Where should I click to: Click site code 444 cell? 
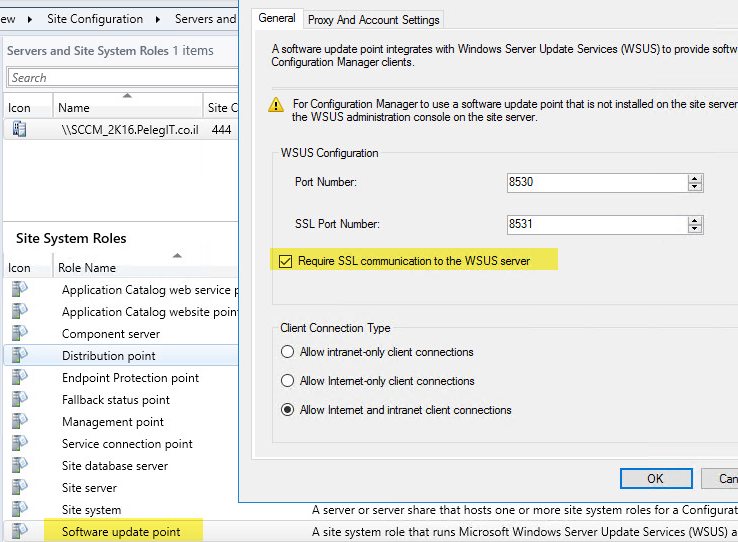click(x=221, y=130)
